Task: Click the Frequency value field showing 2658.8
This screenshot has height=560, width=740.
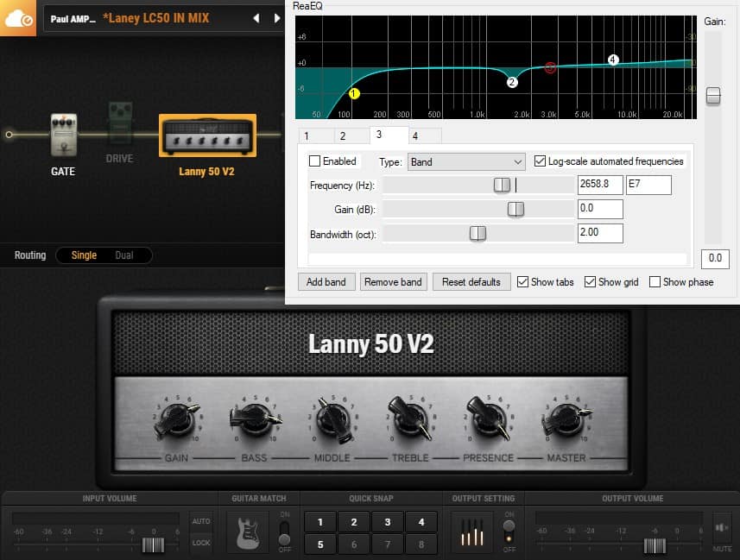Action: point(600,185)
